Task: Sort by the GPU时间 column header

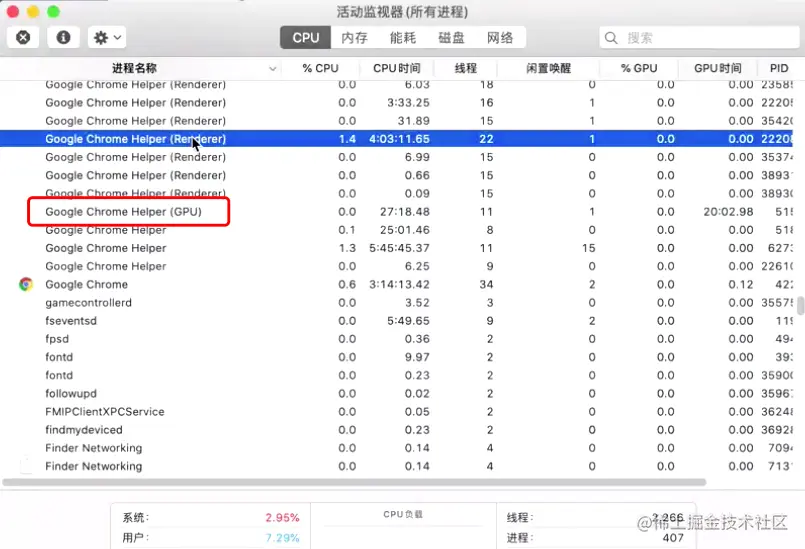Action: (717, 68)
